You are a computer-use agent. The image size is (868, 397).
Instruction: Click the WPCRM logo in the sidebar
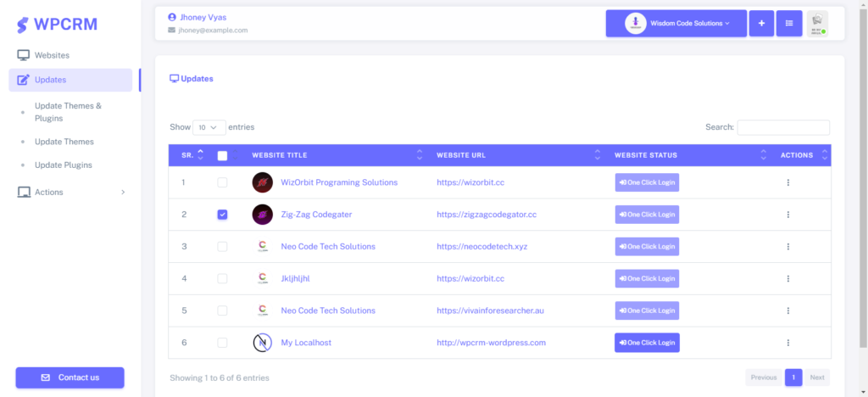click(x=58, y=24)
